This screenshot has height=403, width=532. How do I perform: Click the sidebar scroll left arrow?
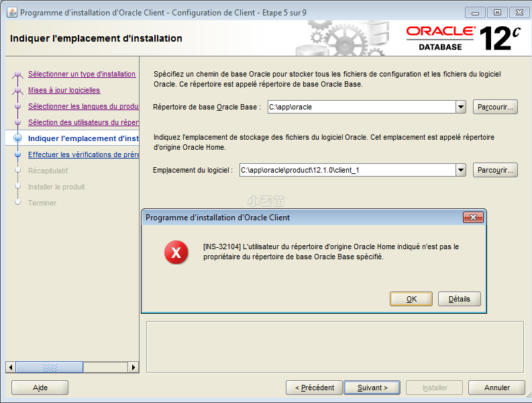pyautogui.click(x=11, y=367)
